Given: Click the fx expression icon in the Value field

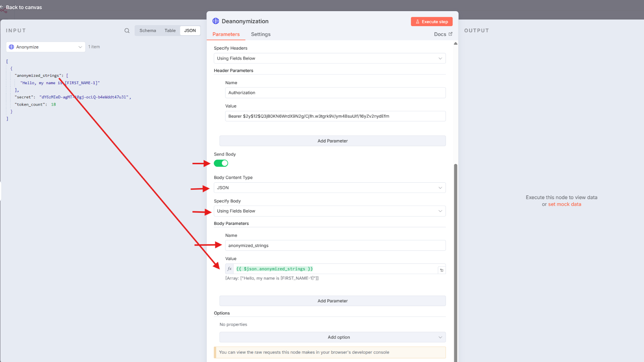Looking at the screenshot, I should coord(229,269).
